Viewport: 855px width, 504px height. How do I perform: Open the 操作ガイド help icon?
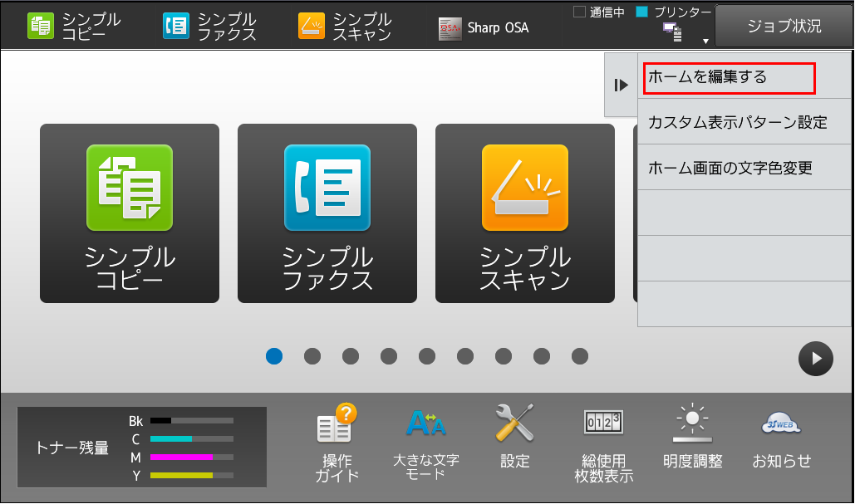point(337,443)
